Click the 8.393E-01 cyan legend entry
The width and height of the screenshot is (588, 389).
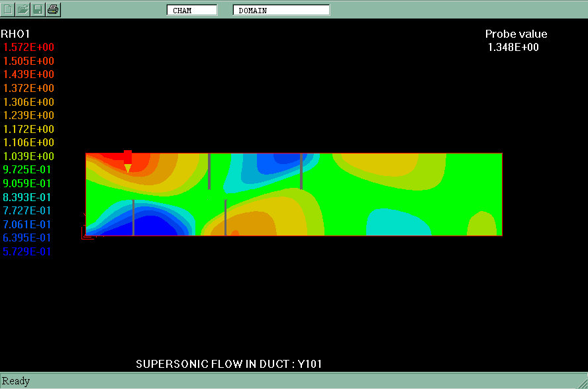click(27, 198)
